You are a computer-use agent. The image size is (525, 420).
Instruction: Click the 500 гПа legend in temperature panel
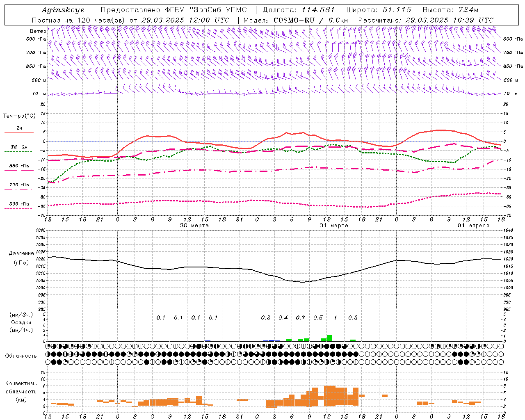19,205
